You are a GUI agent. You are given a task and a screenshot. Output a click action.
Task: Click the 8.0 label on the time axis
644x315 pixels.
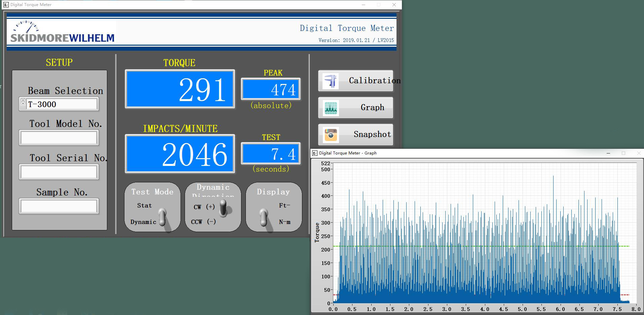(636, 309)
